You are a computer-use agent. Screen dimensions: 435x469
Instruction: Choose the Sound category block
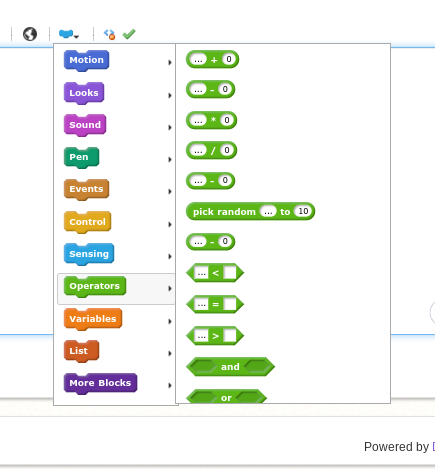(x=85, y=125)
